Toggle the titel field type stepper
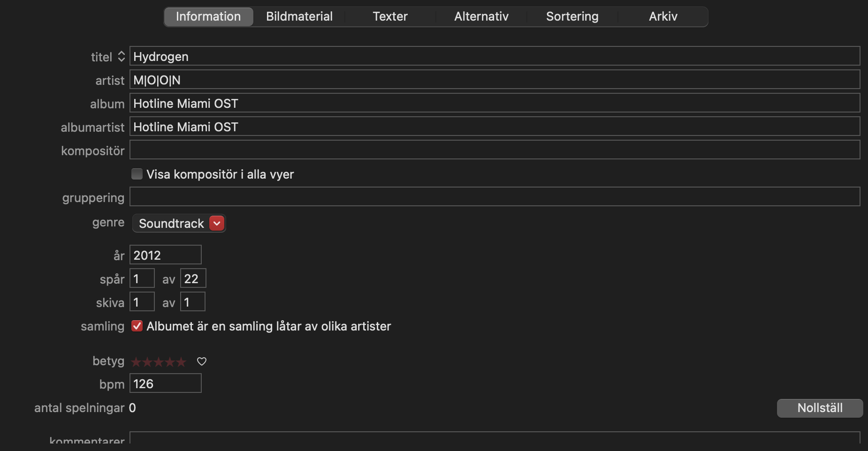Image resolution: width=868 pixels, height=451 pixels. tap(122, 57)
